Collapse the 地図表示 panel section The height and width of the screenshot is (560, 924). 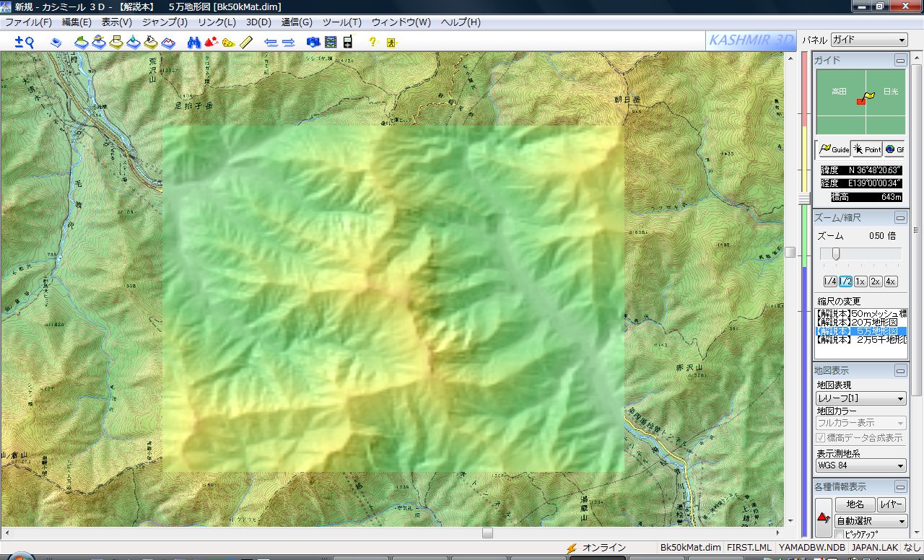point(900,370)
